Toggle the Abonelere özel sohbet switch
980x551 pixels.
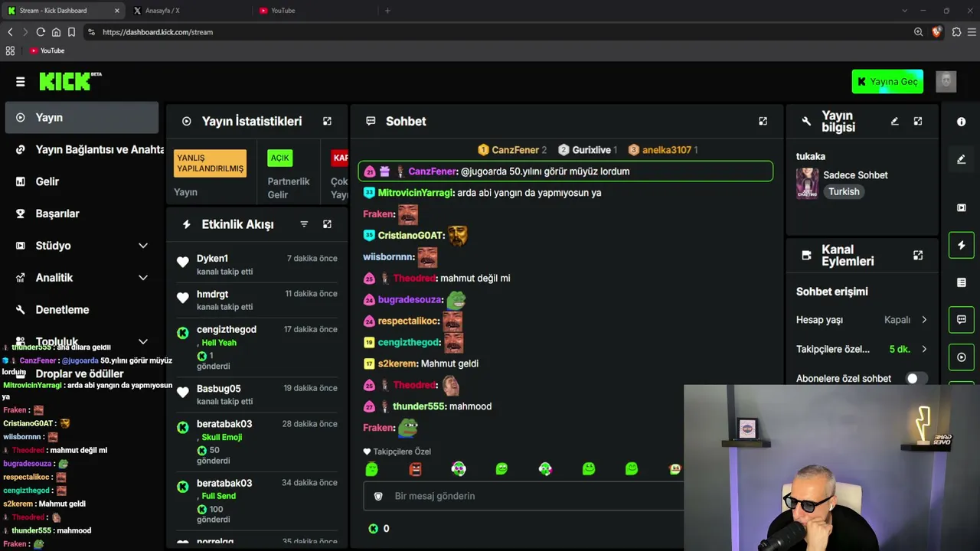pyautogui.click(x=916, y=378)
